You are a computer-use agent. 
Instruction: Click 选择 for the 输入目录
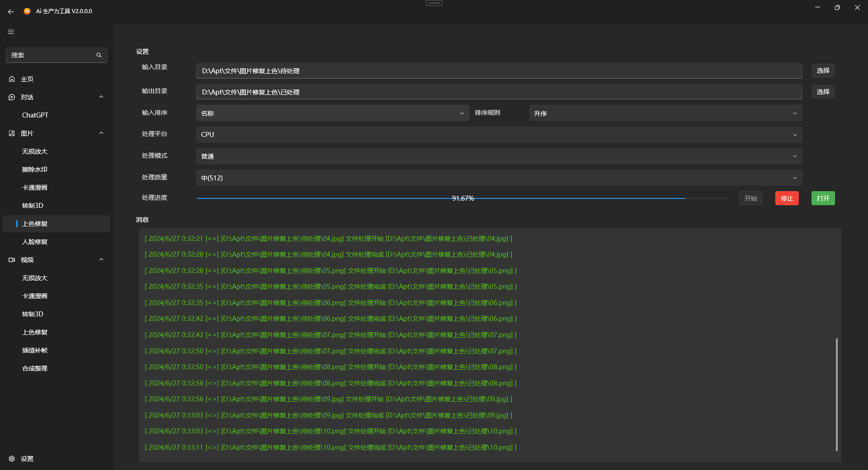pyautogui.click(x=823, y=70)
